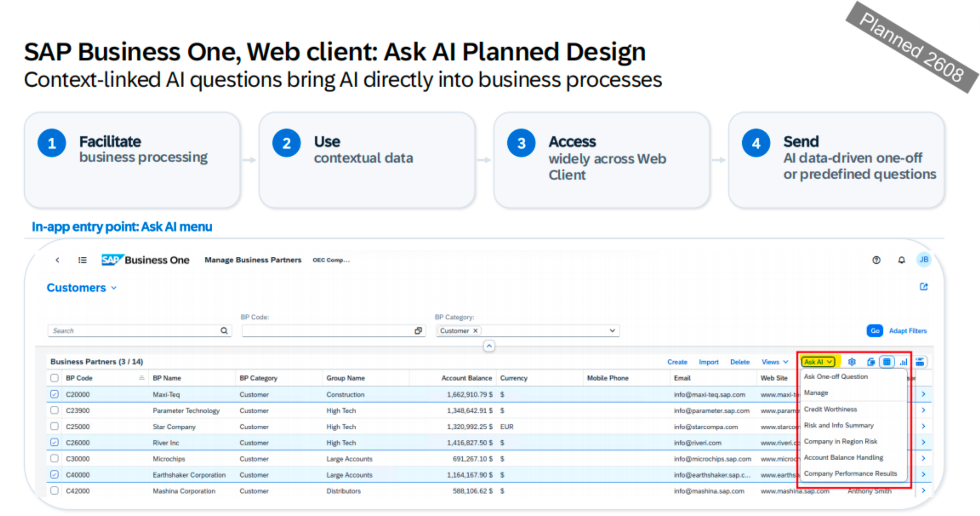The height and width of the screenshot is (516, 980).
Task: Uncheck the checkbox for C20000 Maxi-Teq
Action: 54,394
